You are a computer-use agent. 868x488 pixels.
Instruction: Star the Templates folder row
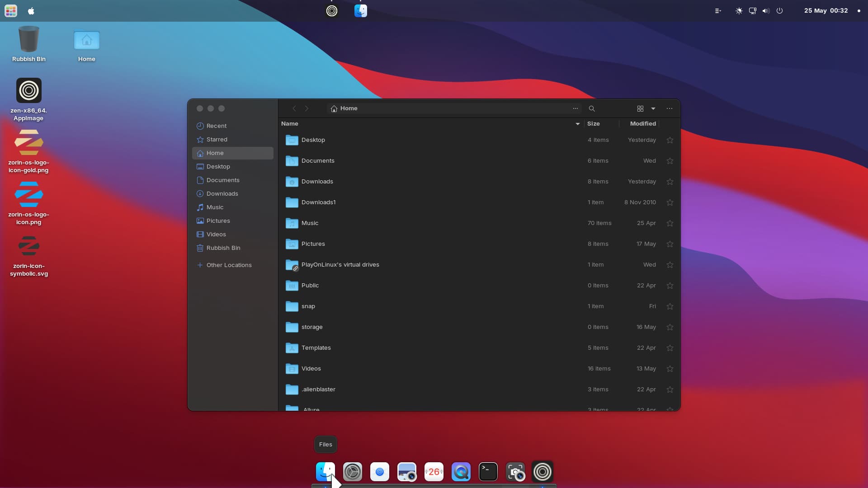[670, 348]
